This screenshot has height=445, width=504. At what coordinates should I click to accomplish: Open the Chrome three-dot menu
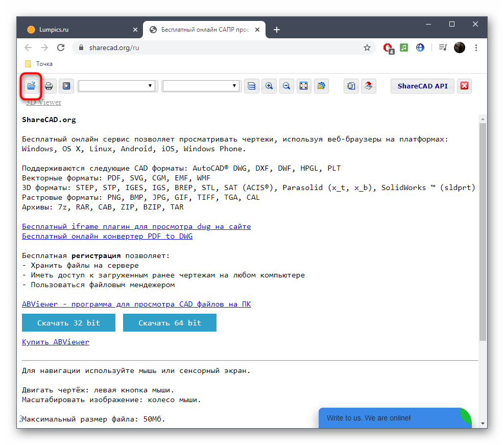(476, 48)
